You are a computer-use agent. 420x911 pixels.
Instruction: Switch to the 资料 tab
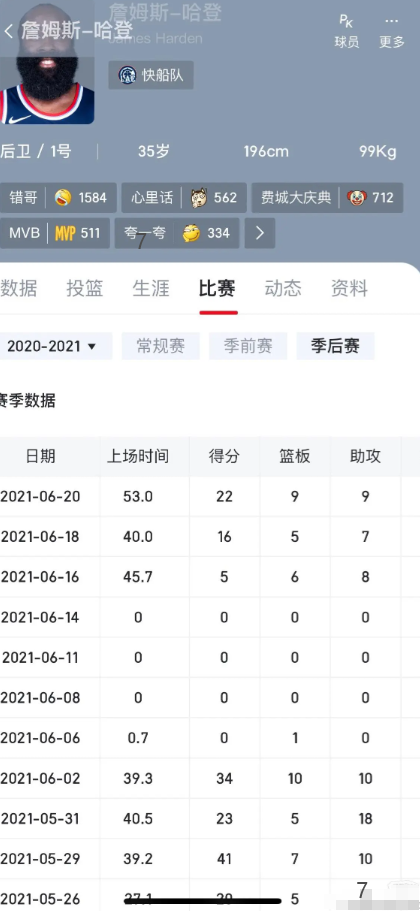click(350, 288)
